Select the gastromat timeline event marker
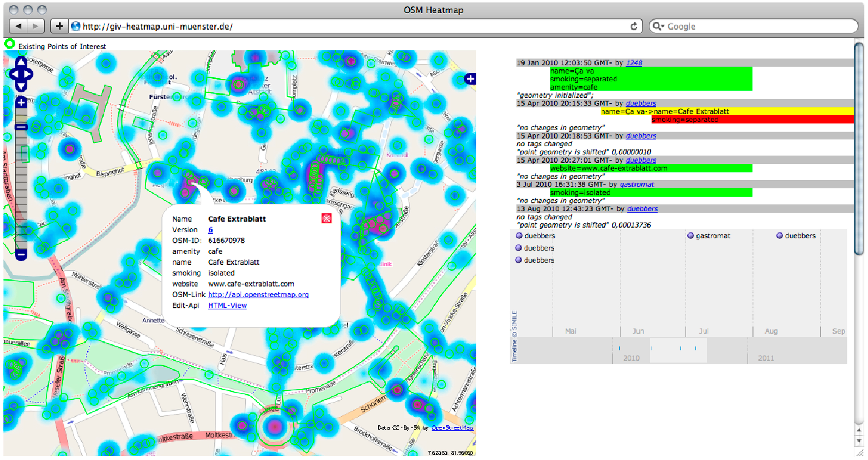868x460 pixels. [x=690, y=236]
